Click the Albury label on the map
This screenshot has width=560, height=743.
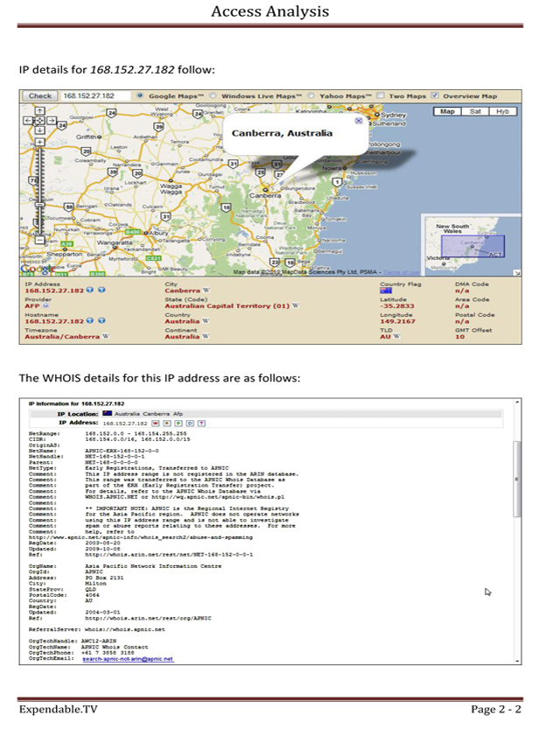pos(158,233)
